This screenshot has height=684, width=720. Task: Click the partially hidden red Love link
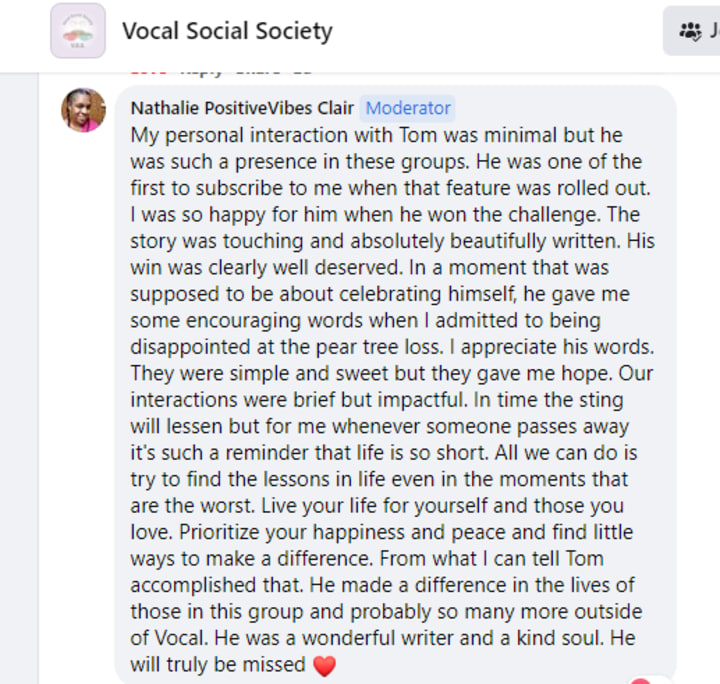pyautogui.click(x=148, y=72)
